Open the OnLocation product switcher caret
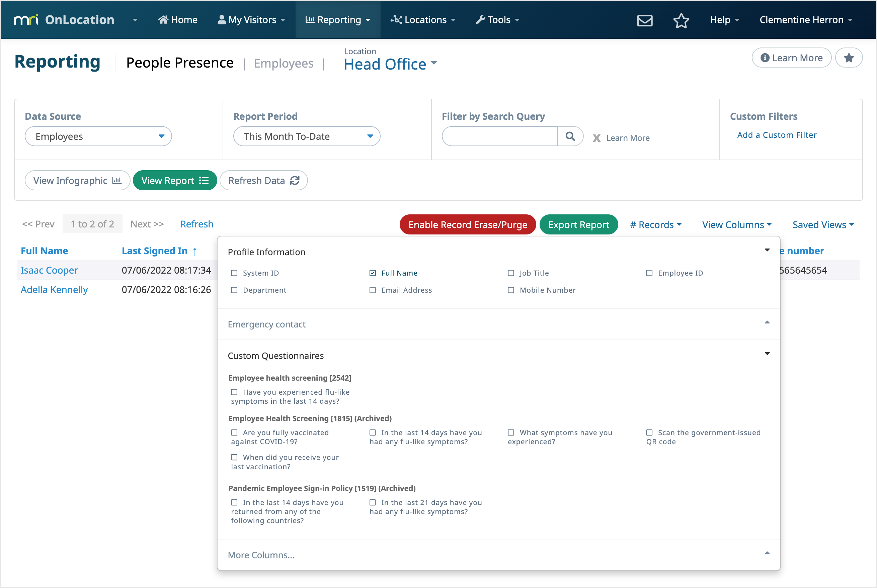The image size is (877, 588). coord(135,20)
